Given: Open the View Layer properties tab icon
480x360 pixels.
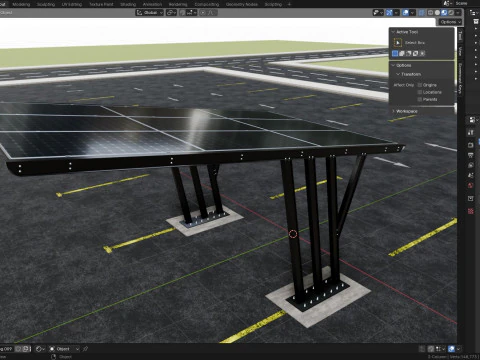Looking at the screenshot, I should [471, 165].
